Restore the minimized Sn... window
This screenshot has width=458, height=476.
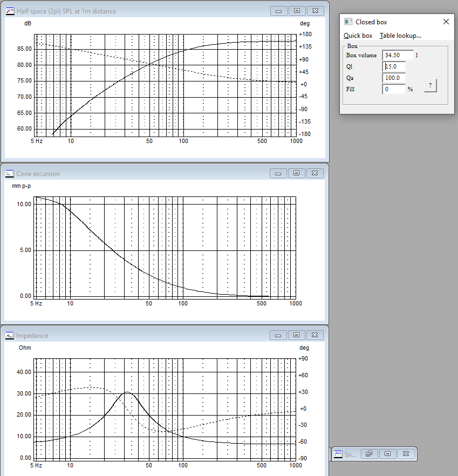point(369,454)
